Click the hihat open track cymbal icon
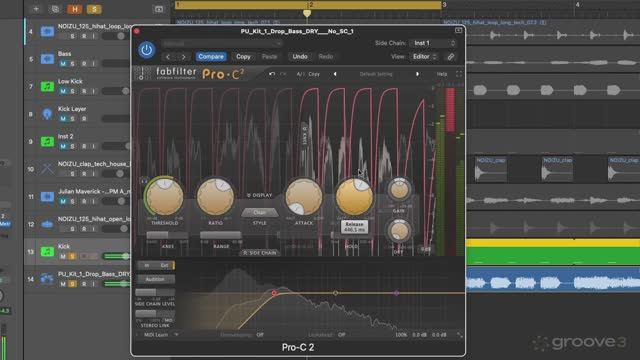Screen dimensions: 640x360 pyautogui.click(x=47, y=224)
